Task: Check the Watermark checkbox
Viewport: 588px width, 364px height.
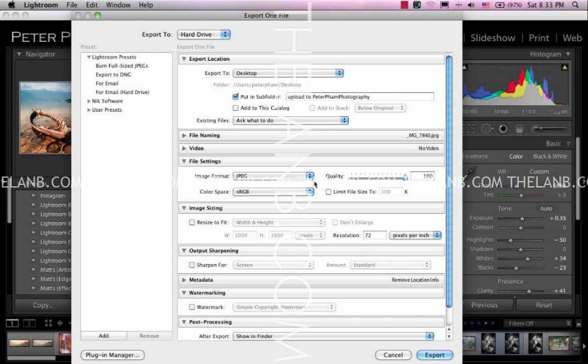Action: coord(192,307)
